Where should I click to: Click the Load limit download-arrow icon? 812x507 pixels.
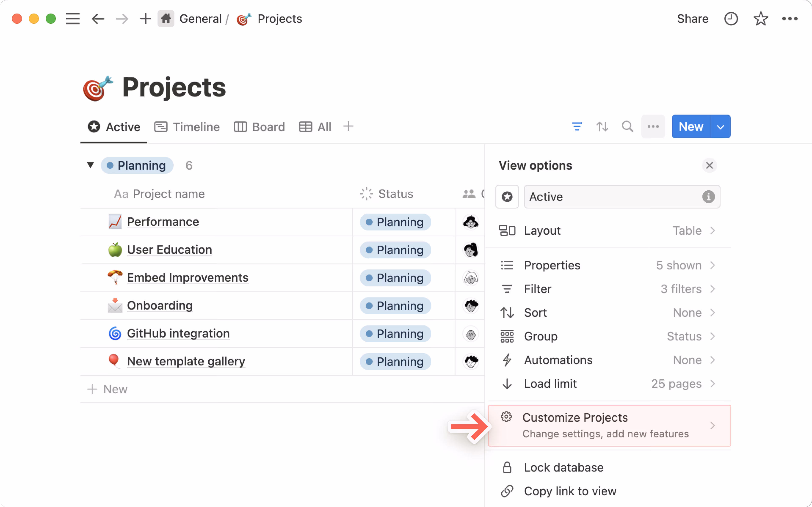[x=507, y=384]
